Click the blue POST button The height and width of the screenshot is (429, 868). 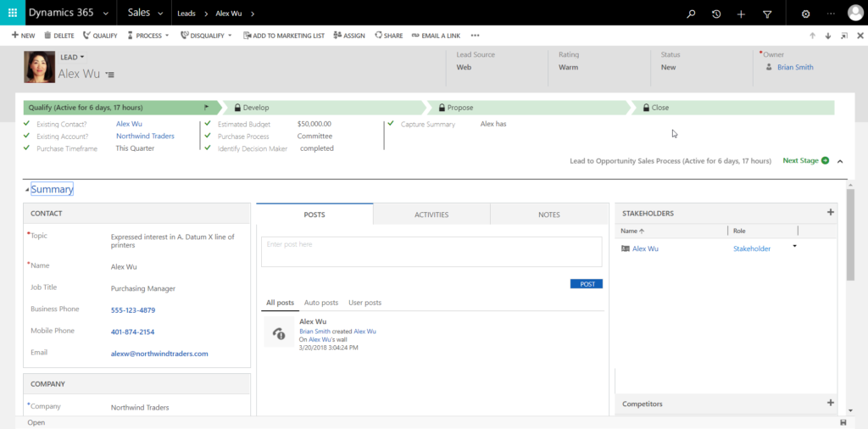pos(586,284)
